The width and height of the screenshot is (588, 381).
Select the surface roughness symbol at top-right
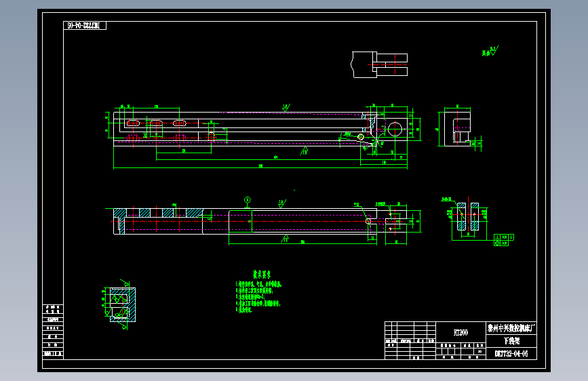tap(490, 52)
